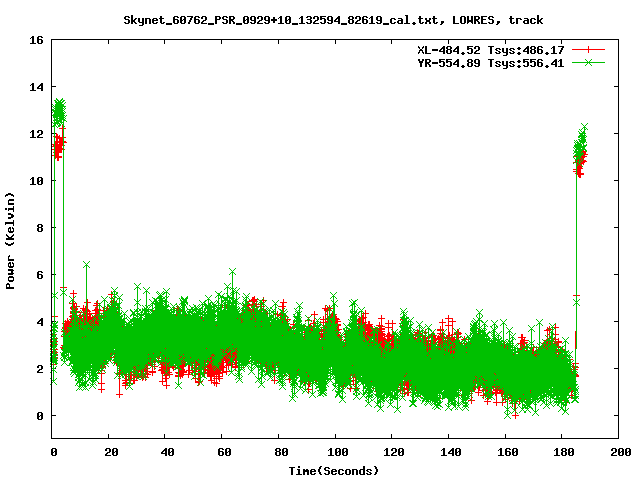Click the green calibration cluster near 11.5 K at 187 seconds
Image resolution: width=640 pixels, height=480 pixels.
[x=580, y=145]
